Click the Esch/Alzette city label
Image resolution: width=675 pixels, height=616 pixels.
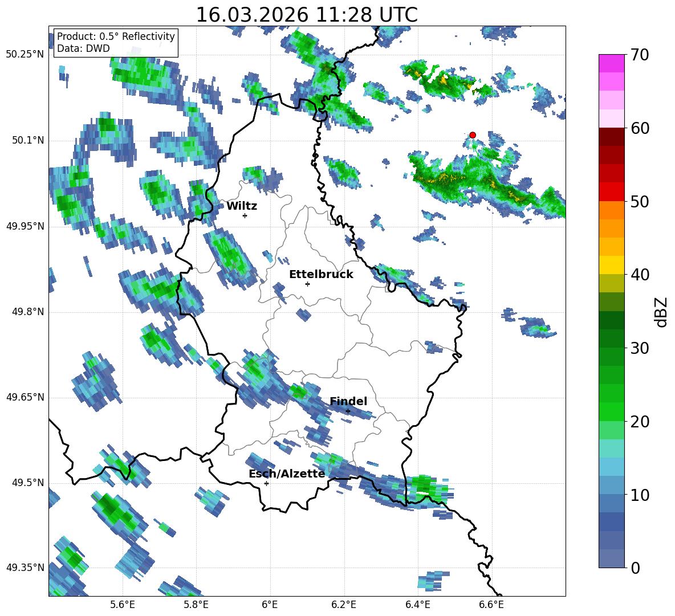click(287, 474)
